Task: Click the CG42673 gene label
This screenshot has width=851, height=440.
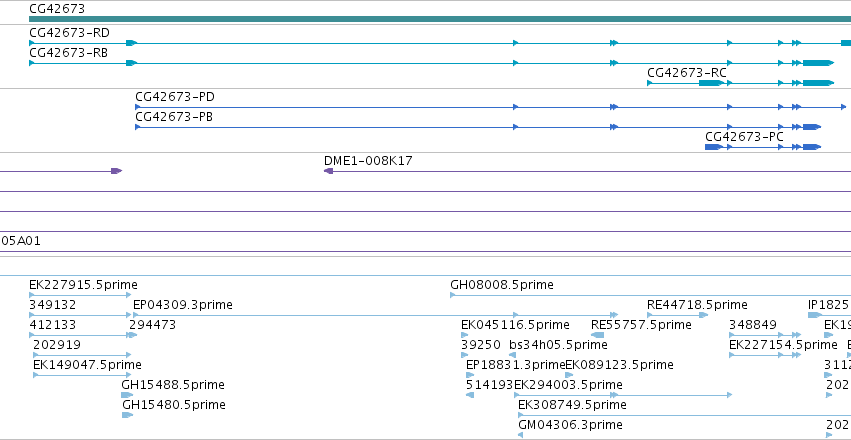Action: [x=57, y=9]
